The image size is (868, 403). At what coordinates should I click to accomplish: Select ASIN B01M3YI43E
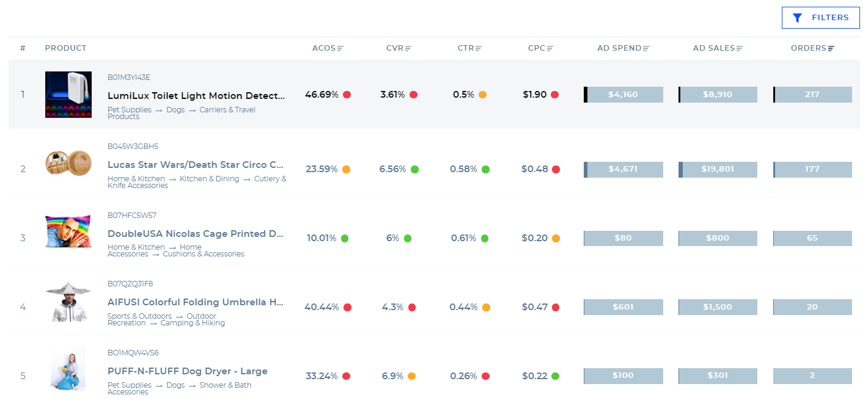[129, 78]
